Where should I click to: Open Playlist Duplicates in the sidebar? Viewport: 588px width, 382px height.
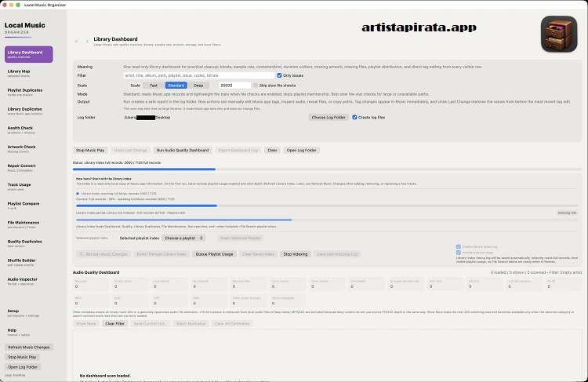[29, 93]
